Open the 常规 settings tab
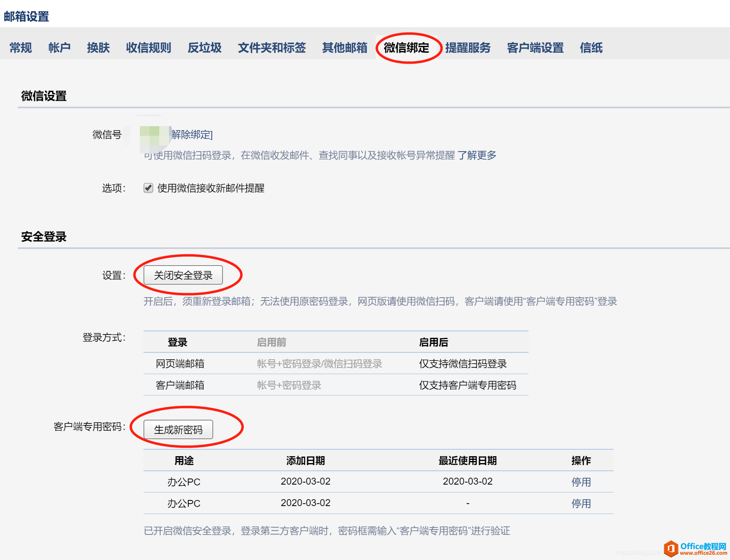This screenshot has width=730, height=560. point(21,48)
